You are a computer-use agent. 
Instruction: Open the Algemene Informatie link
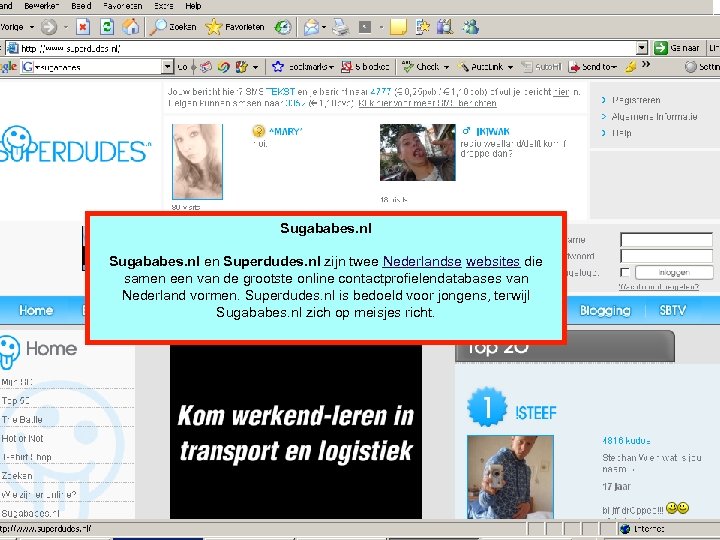click(654, 117)
